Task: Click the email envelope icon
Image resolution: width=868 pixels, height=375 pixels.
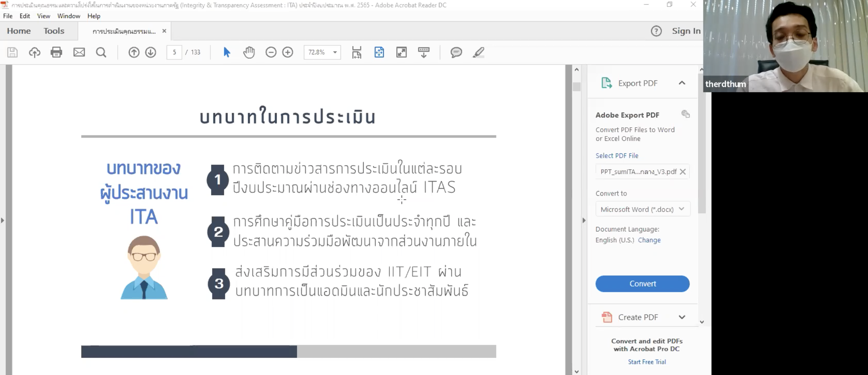Action: (79, 52)
